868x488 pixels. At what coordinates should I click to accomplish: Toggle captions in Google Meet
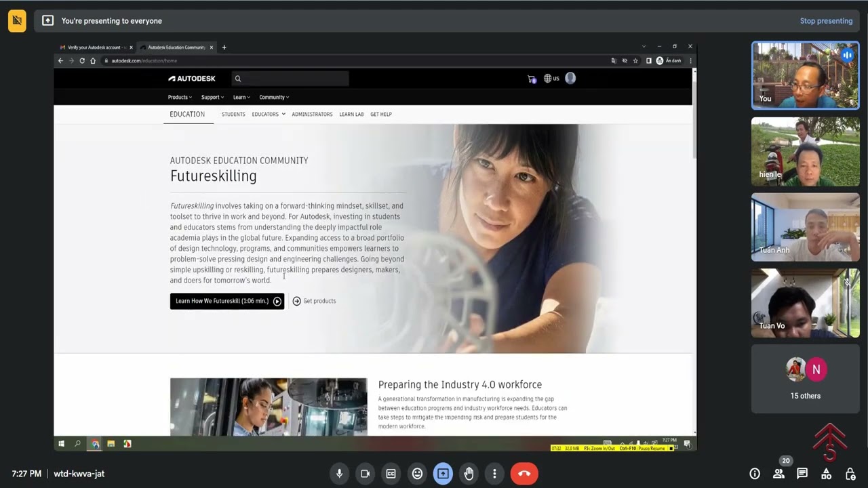391,474
